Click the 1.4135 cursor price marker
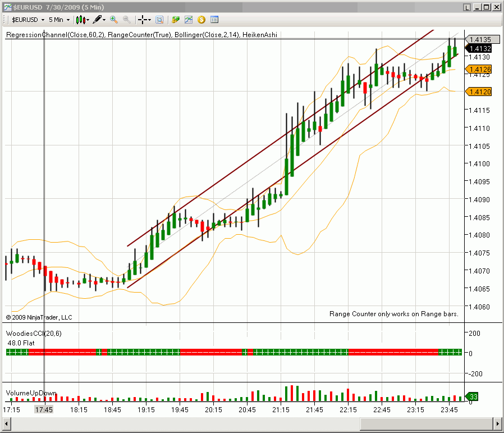 pos(483,39)
